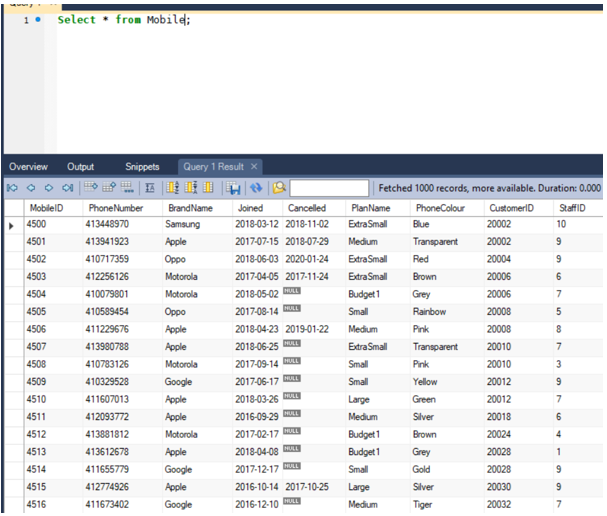Select CustomerID 20018 cell
This screenshot has width=607, height=516.
(x=499, y=417)
